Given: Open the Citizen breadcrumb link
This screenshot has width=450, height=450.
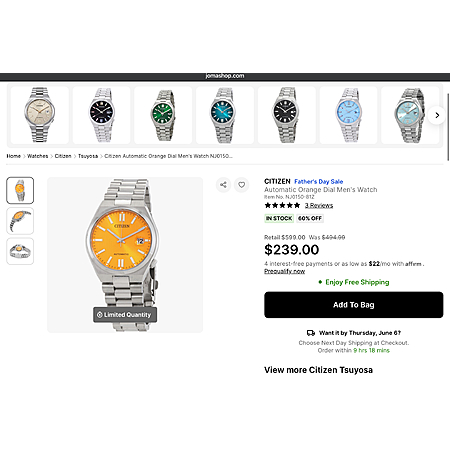Looking at the screenshot, I should tap(63, 156).
